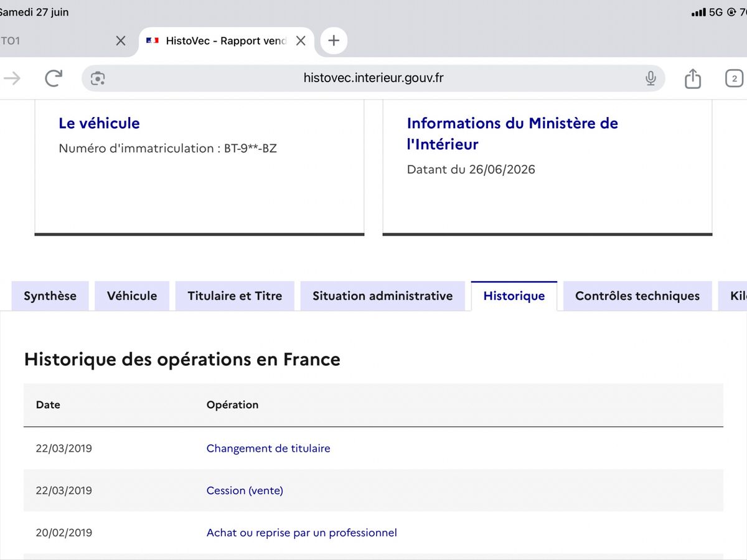Viewport: 747px width, 560px height.
Task: Switch to the Synthèse tab
Action: 50,296
